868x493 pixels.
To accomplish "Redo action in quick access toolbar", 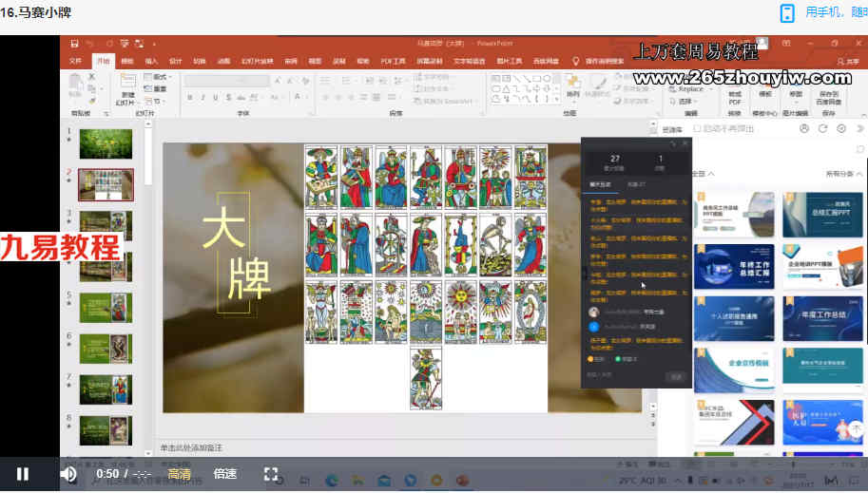I will (x=109, y=43).
